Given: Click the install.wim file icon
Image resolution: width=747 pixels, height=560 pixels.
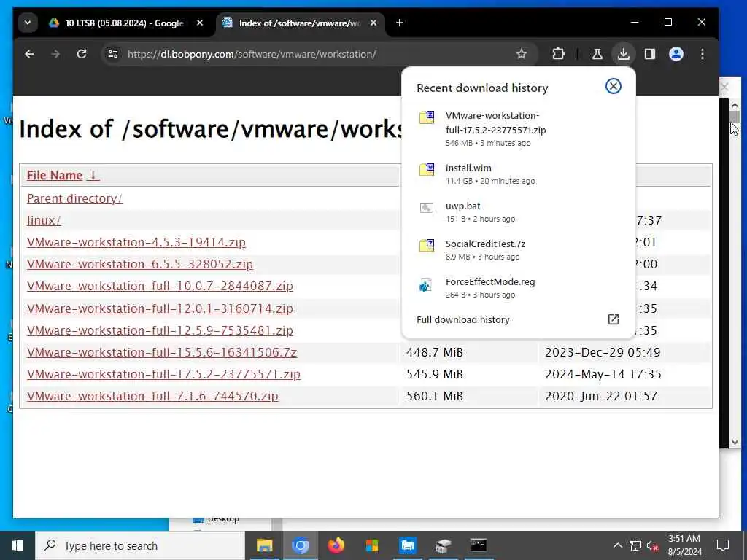Looking at the screenshot, I should tap(426, 169).
